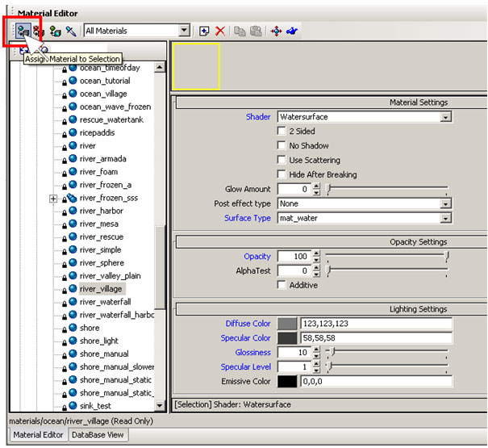Click the red X remove icon
488x448 pixels.
(x=220, y=31)
